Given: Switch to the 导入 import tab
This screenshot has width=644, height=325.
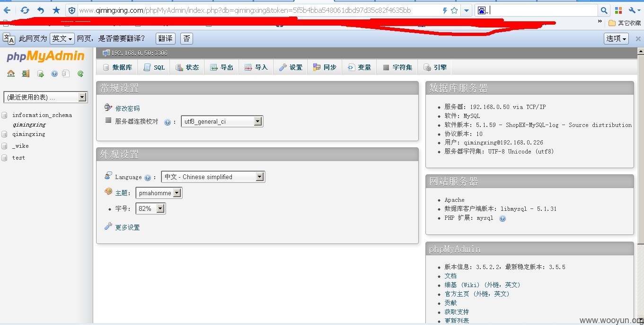Looking at the screenshot, I should [x=256, y=67].
